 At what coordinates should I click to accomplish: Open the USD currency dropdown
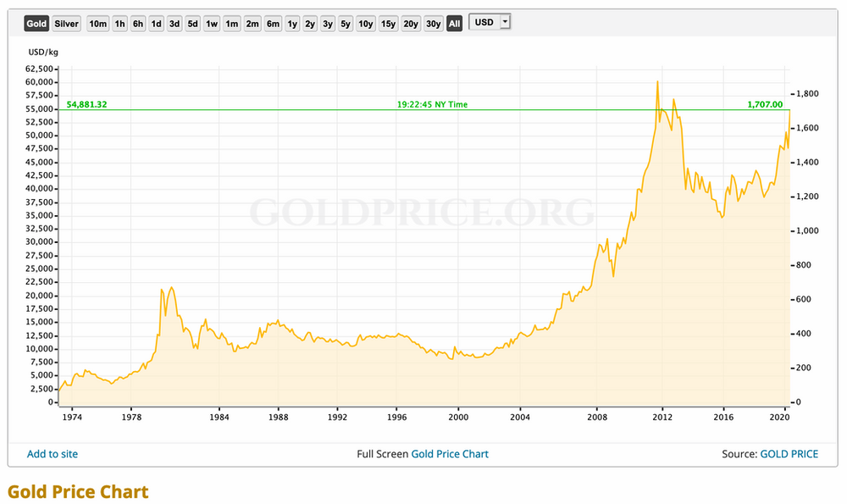(x=490, y=22)
